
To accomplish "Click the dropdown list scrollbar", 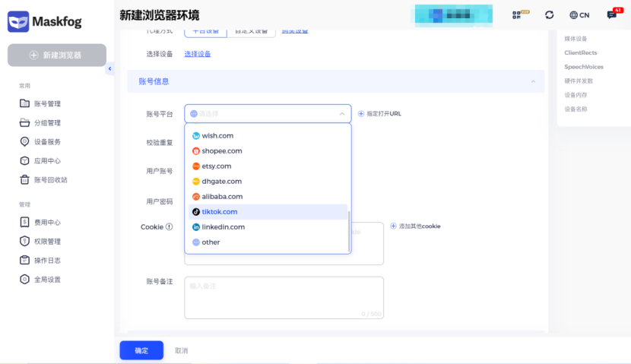I will pyautogui.click(x=349, y=231).
